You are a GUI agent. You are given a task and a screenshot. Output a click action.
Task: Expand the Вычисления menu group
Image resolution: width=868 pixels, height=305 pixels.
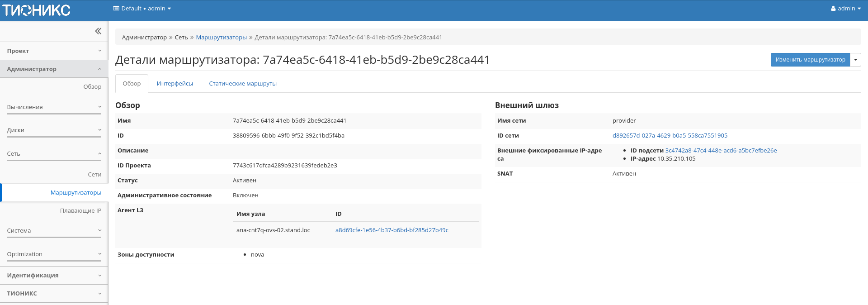[x=54, y=107]
